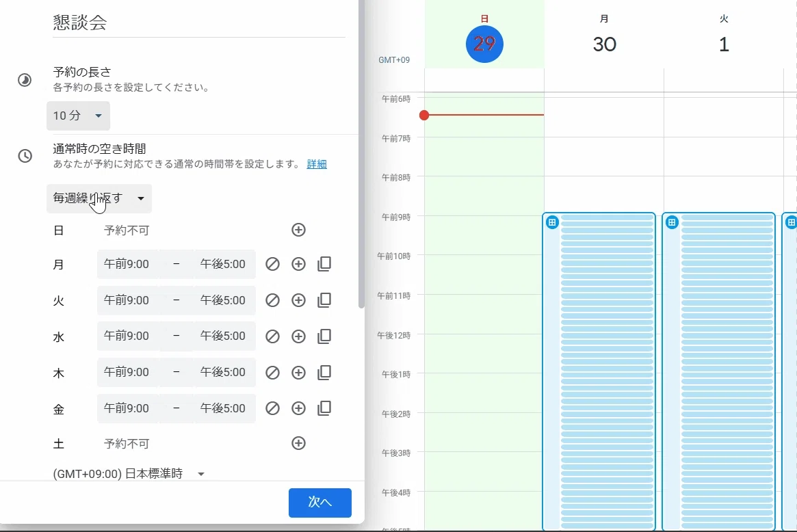The width and height of the screenshot is (797, 532).
Task: Edit Wednesday (水) end time 午後5:00
Action: pyautogui.click(x=224, y=336)
